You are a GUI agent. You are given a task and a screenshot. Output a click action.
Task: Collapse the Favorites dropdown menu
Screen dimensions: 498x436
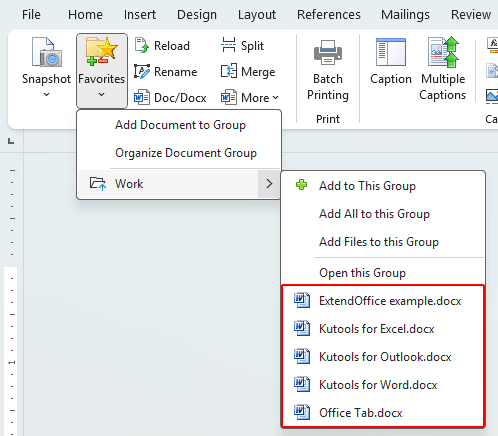pos(102,71)
